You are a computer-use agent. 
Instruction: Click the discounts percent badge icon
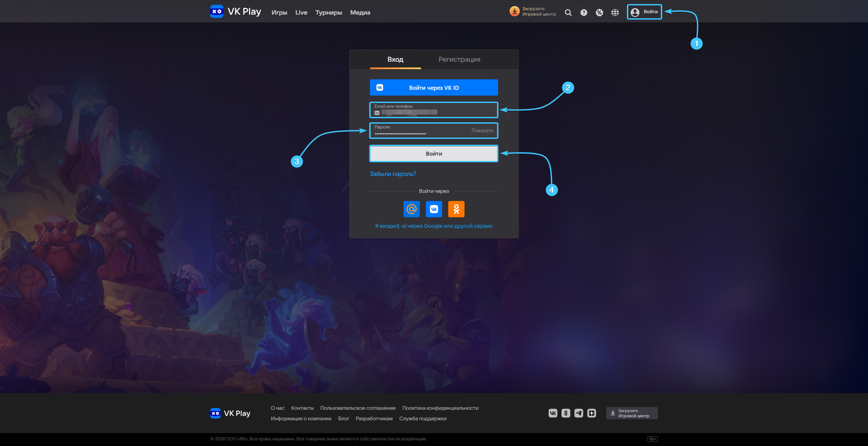599,13
